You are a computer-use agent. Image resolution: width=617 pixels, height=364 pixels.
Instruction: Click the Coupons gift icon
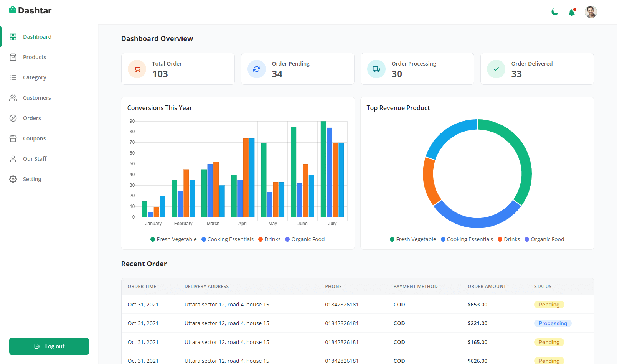[x=13, y=138]
